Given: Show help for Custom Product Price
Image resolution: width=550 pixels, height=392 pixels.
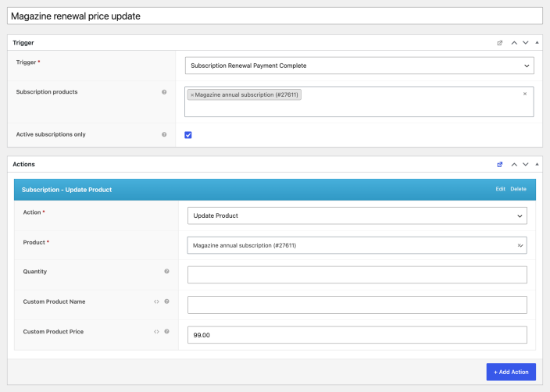Looking at the screenshot, I should click(x=166, y=332).
